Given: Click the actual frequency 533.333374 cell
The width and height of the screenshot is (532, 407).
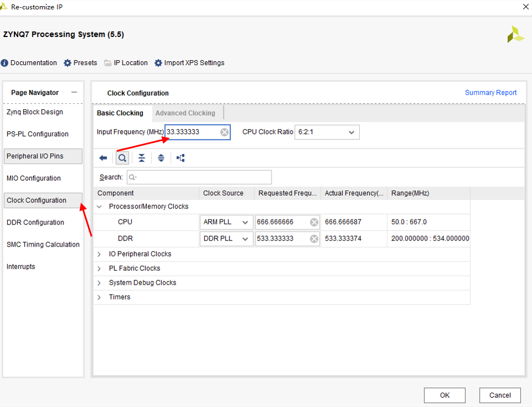Looking at the screenshot, I should (x=354, y=239).
